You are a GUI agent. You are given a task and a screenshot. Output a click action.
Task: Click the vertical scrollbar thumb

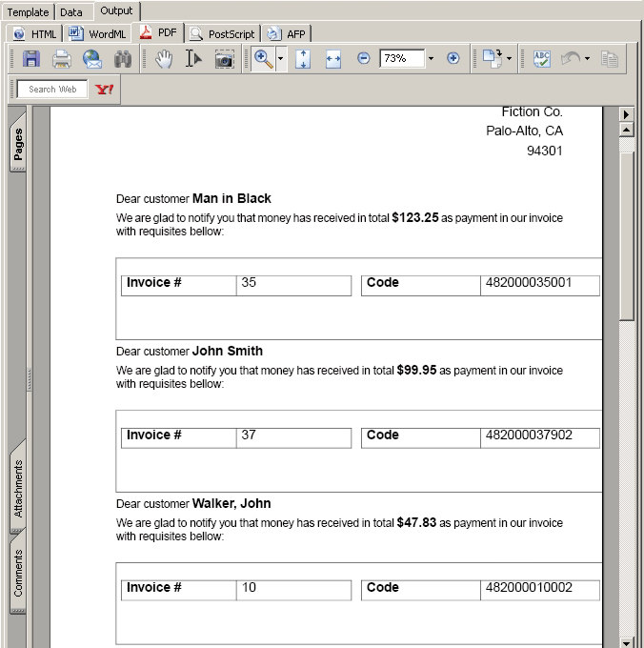(x=627, y=236)
